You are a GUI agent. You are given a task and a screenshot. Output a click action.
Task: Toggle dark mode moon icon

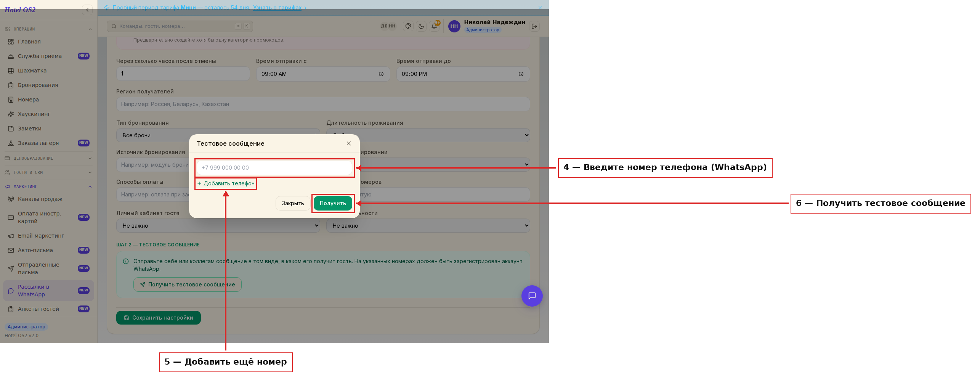[x=421, y=26]
